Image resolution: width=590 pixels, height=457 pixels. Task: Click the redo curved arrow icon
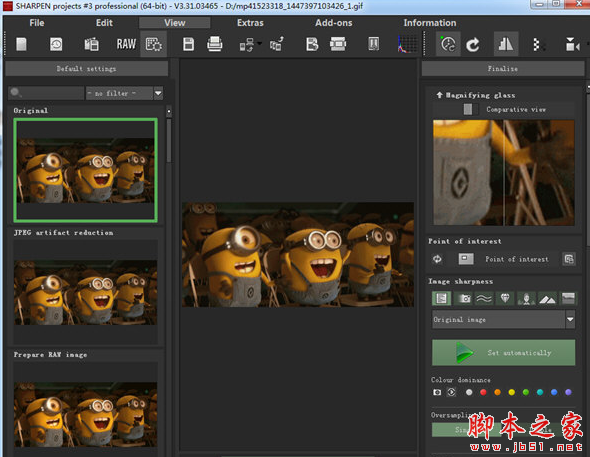[x=473, y=45]
